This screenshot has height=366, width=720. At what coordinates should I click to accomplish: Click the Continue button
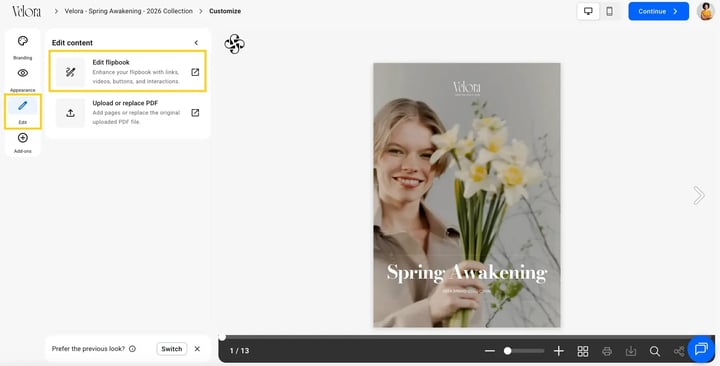658,11
